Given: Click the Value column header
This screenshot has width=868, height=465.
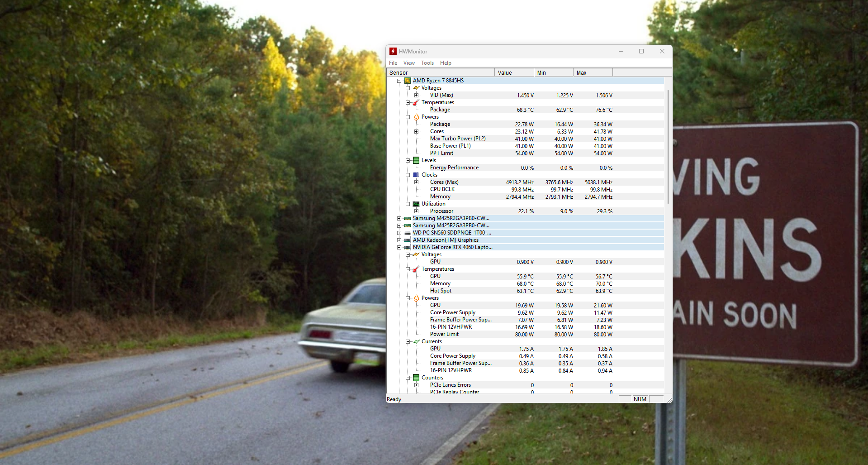Looking at the screenshot, I should (514, 72).
